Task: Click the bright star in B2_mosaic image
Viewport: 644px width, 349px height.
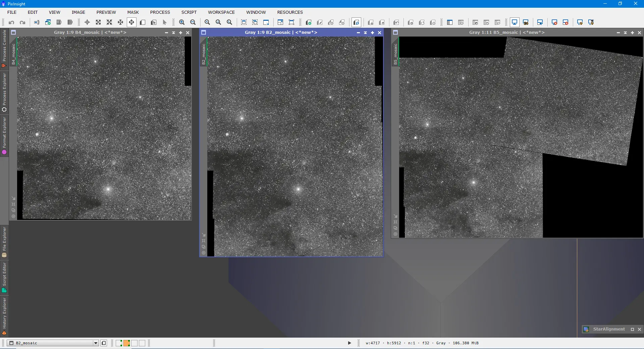Action: [298, 189]
